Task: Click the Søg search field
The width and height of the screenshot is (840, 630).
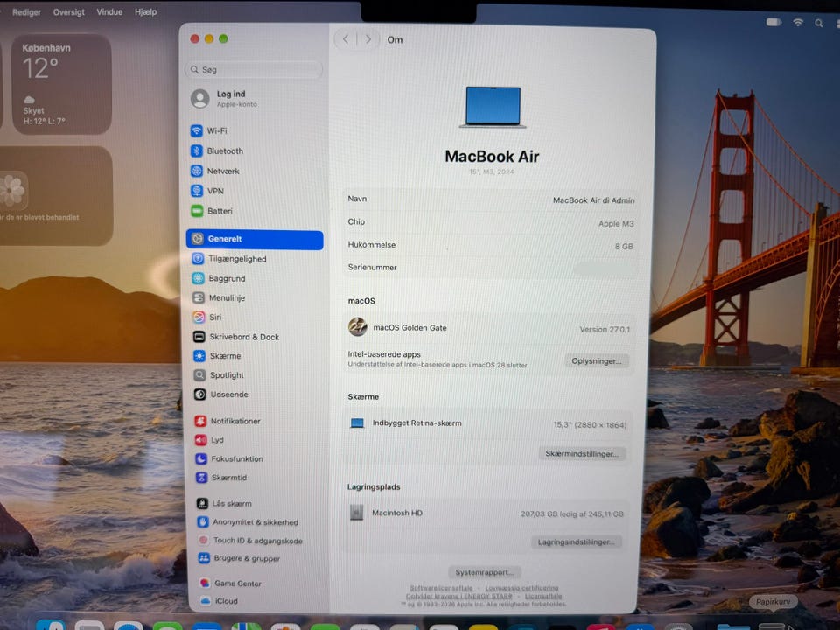Action: (254, 70)
